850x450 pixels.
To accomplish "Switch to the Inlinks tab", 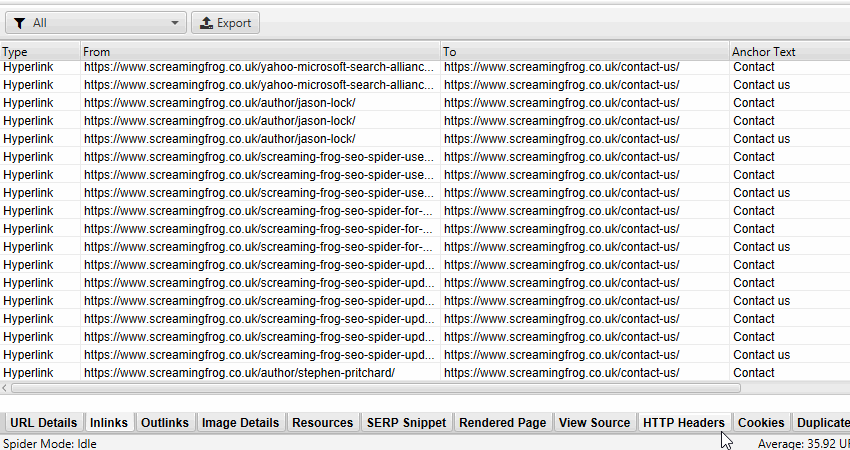I will click(x=109, y=423).
